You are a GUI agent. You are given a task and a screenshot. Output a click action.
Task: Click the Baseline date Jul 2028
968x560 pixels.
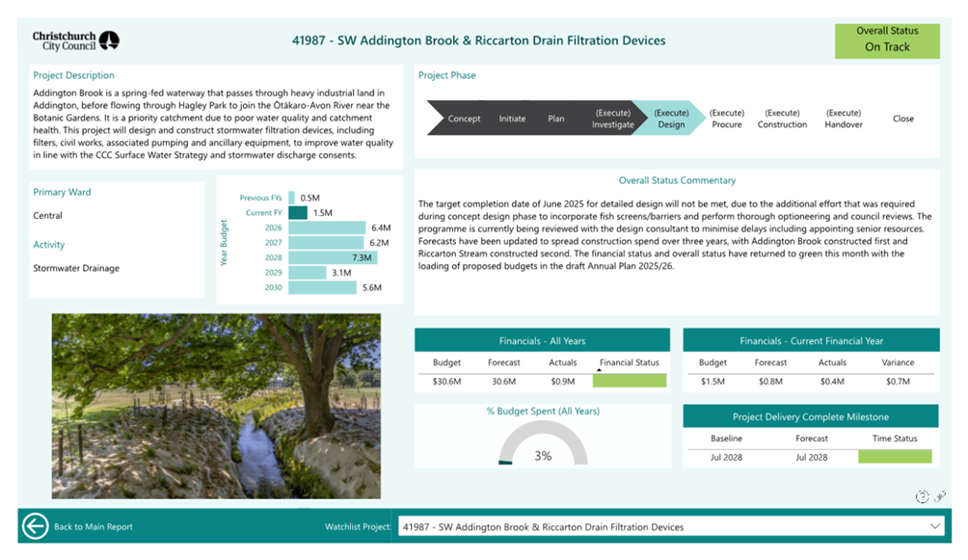tap(726, 458)
